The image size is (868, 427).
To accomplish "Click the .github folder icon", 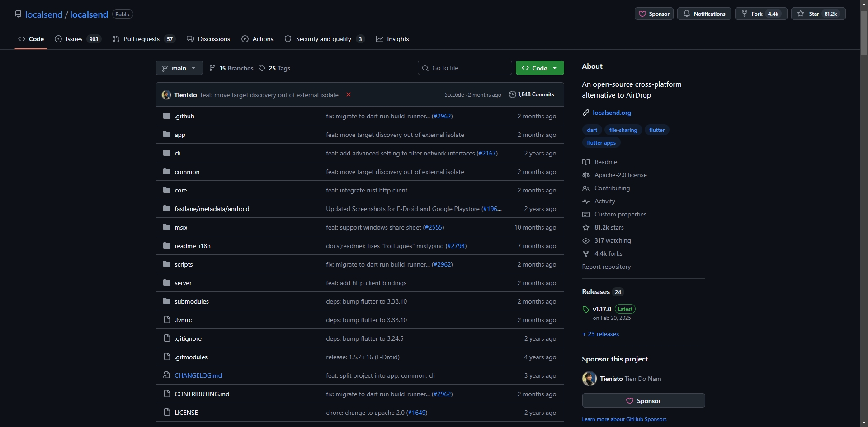I will [167, 116].
